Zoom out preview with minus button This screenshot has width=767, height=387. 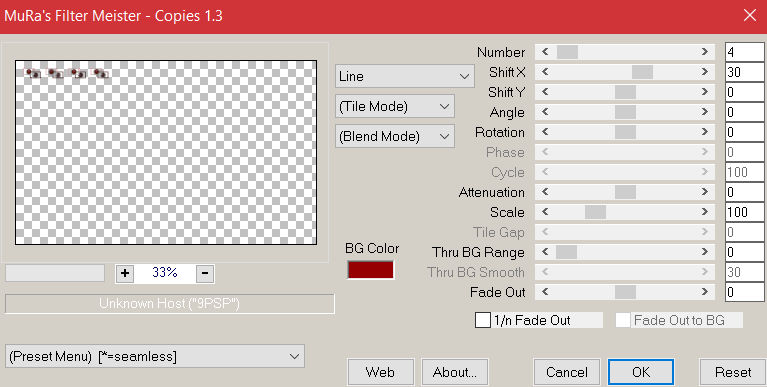(205, 273)
